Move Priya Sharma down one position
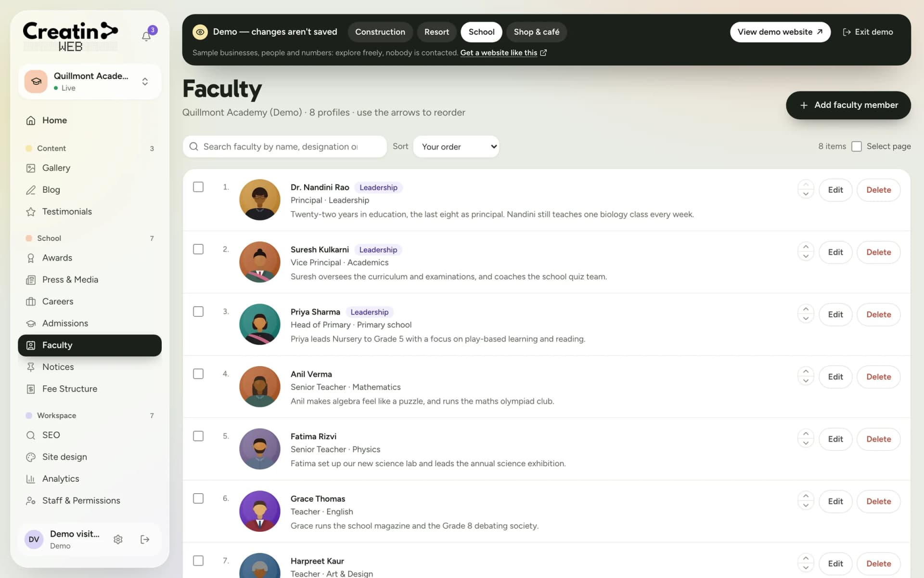The width and height of the screenshot is (924, 578). click(806, 319)
